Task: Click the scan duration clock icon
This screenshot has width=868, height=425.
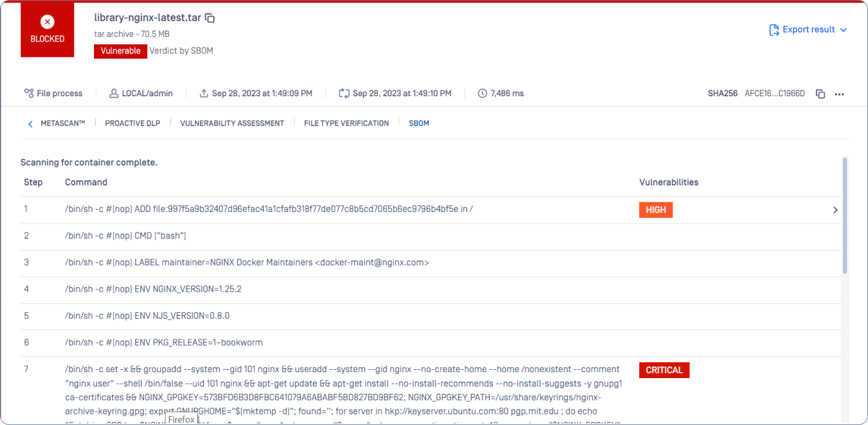Action: point(483,93)
